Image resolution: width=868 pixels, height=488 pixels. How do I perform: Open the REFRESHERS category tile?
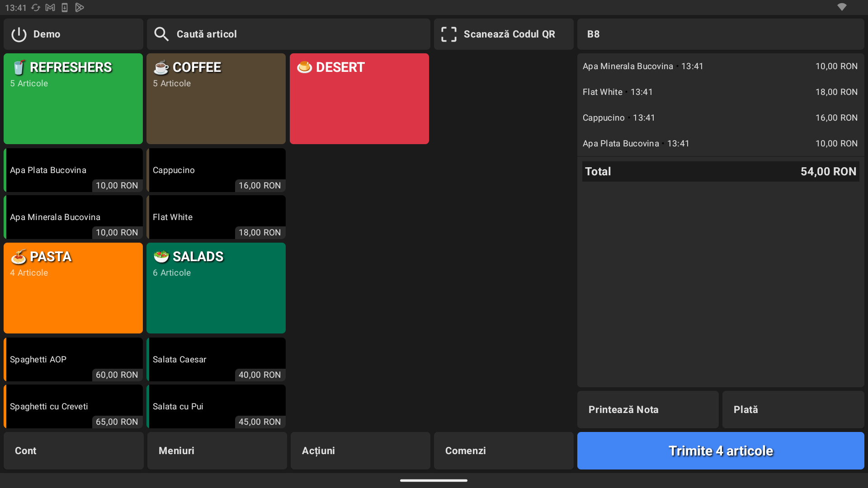[73, 99]
